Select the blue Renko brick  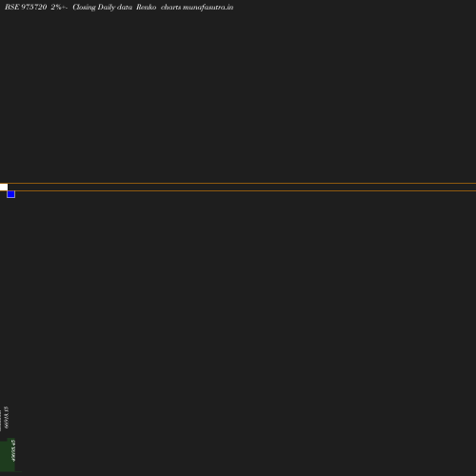click(10, 194)
